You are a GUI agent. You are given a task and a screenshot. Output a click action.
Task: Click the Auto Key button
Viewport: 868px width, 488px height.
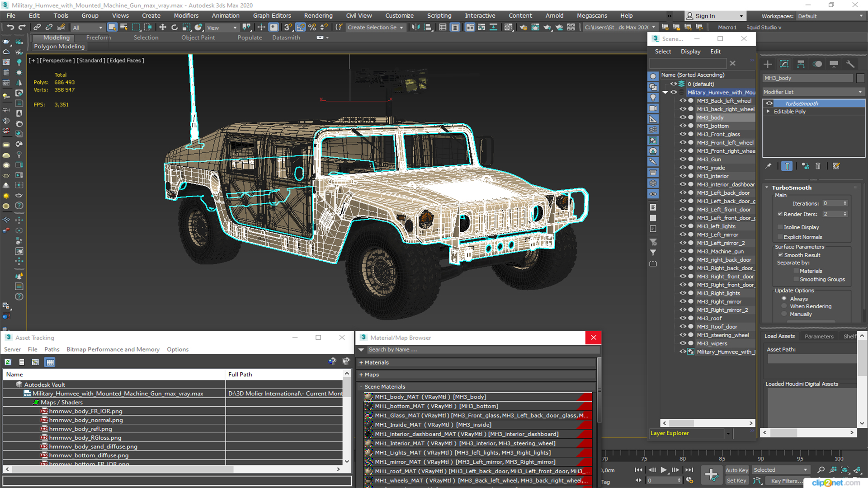pos(737,470)
